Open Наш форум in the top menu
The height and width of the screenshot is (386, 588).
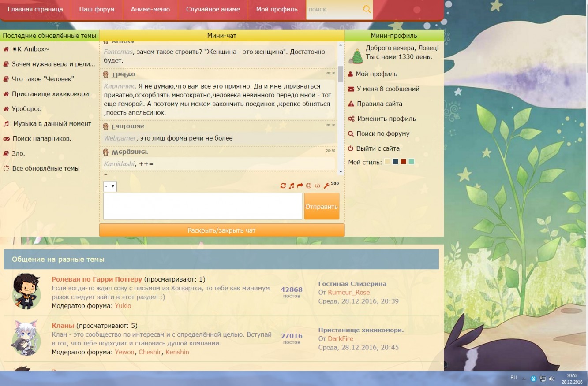97,9
